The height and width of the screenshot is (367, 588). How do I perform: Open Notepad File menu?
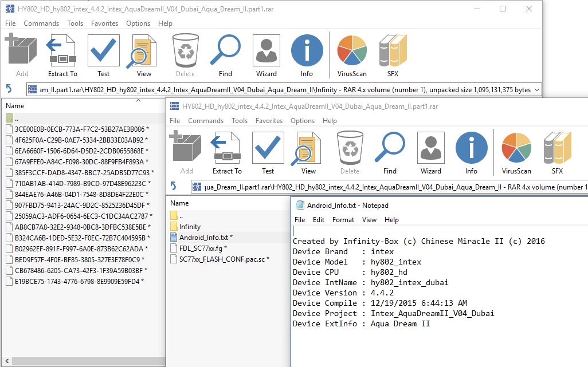coord(300,220)
